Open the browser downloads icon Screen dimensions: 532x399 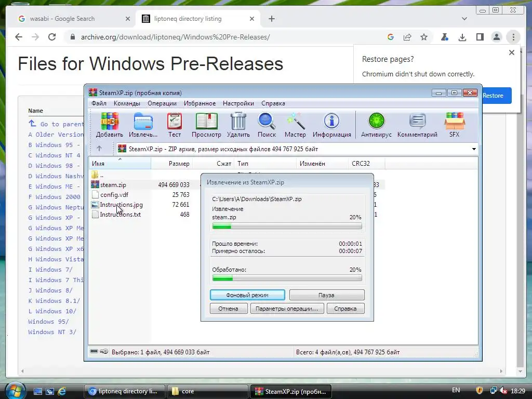[x=462, y=37]
